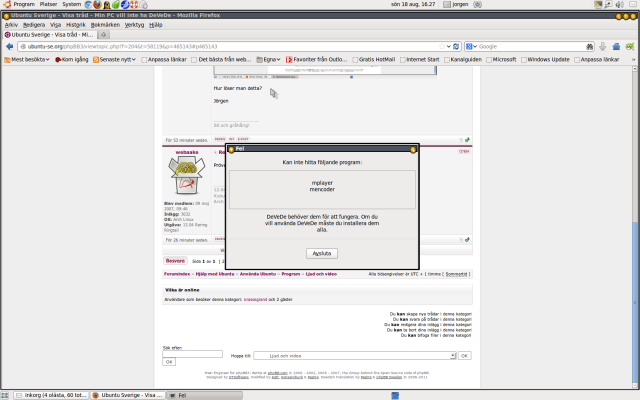This screenshot has width=640, height=400.
Task: Open the URL history dropdown arrow
Action: (449, 47)
